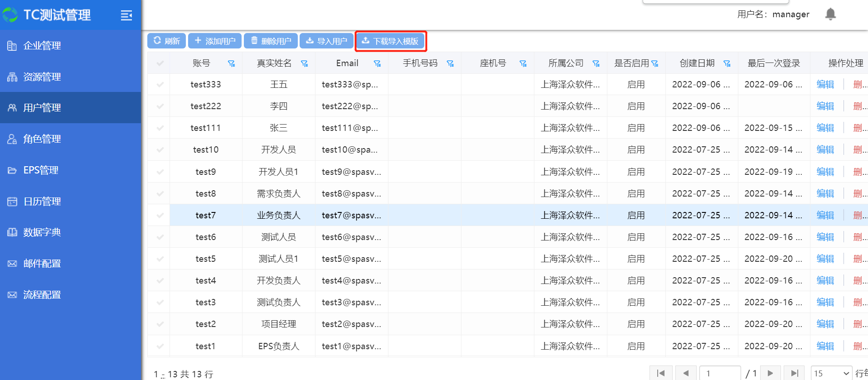Check the test7 row checkbox
868x380 pixels.
click(x=160, y=216)
